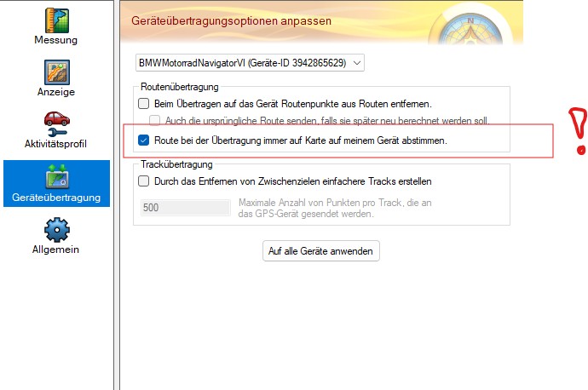
Task: Open the Allgemein gear icon
Action: [56, 229]
